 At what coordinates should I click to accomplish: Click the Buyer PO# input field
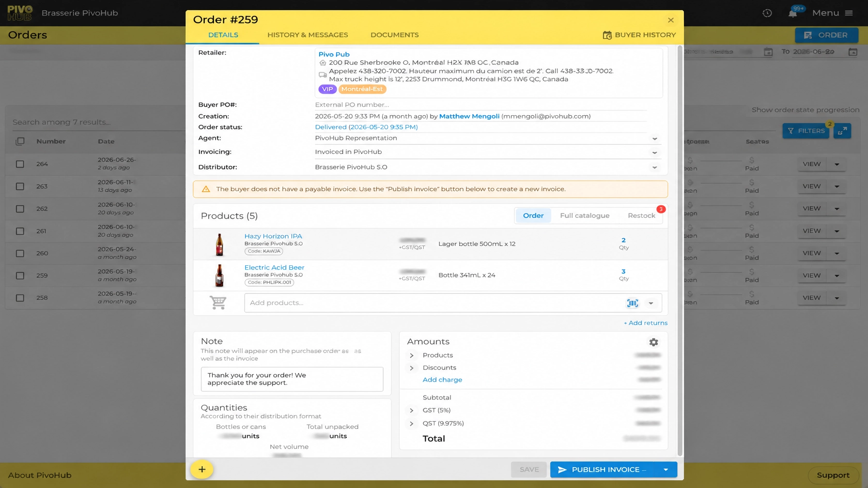point(480,105)
